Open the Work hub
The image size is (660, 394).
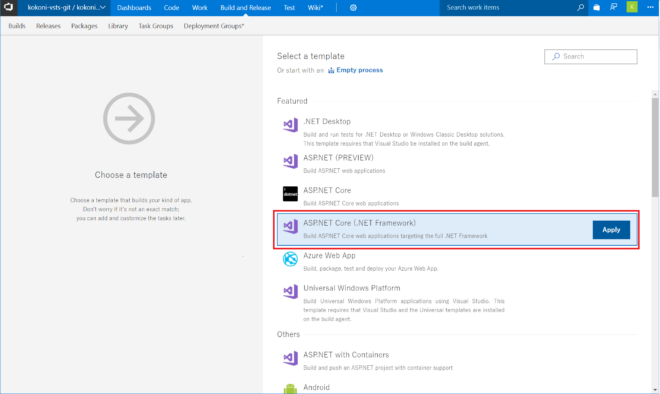coord(200,8)
